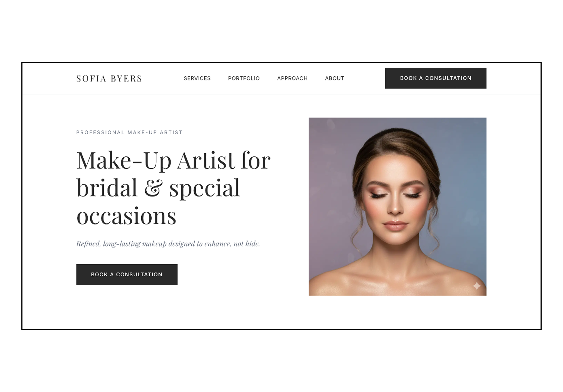Open the Services menu item
Screen dimensions: 563x392
197,78
